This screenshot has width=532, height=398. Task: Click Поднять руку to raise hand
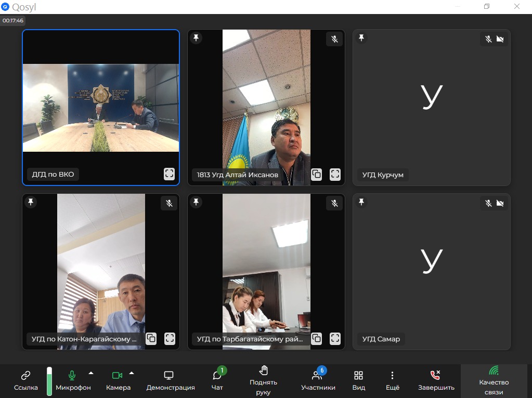click(x=263, y=381)
